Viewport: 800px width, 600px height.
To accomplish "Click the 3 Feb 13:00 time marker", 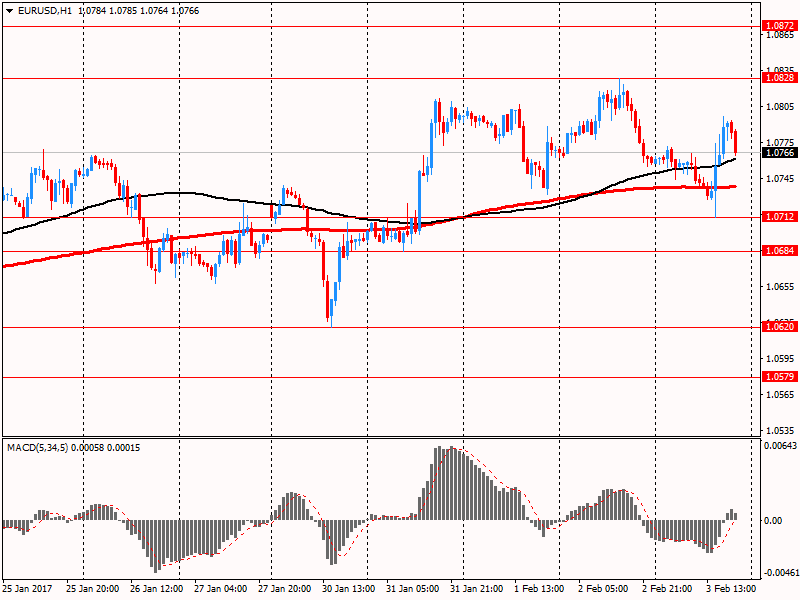I will coord(731,588).
